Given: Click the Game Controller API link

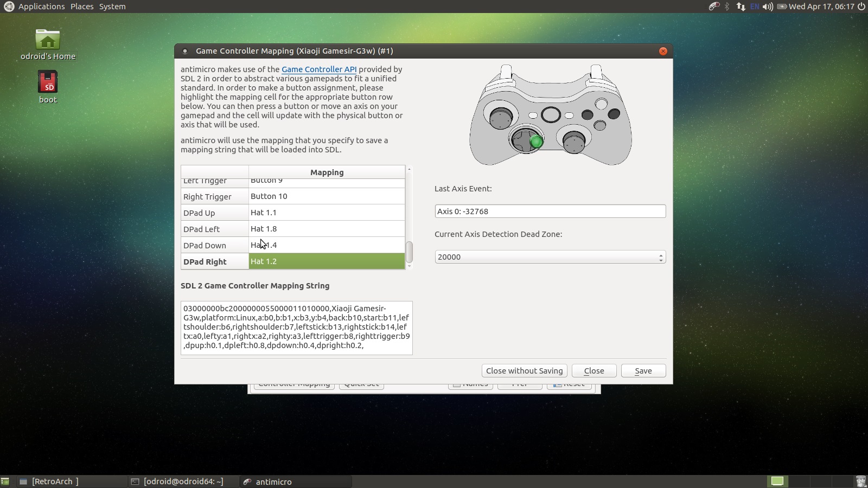Looking at the screenshot, I should 319,69.
